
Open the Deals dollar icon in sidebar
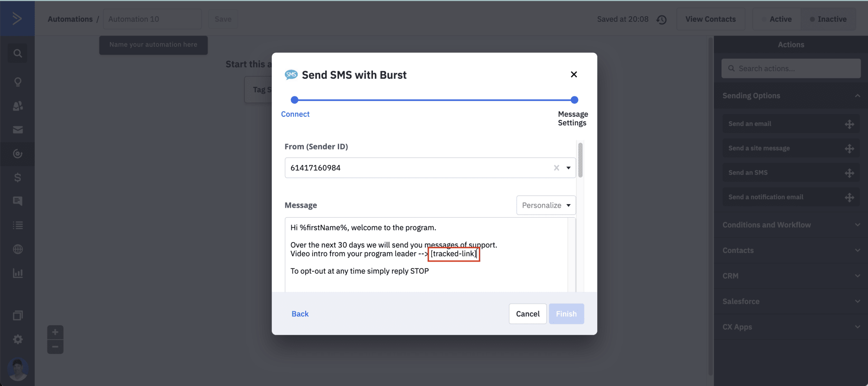point(18,177)
